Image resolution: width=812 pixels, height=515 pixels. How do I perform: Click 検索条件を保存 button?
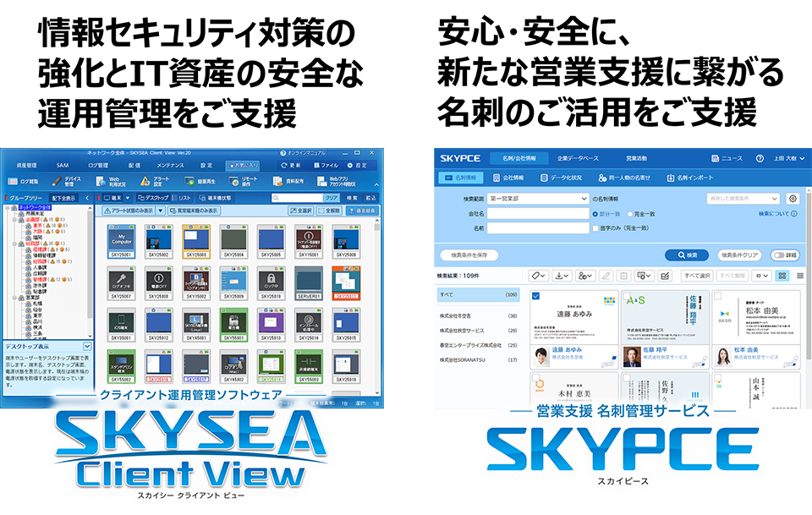coord(469,255)
